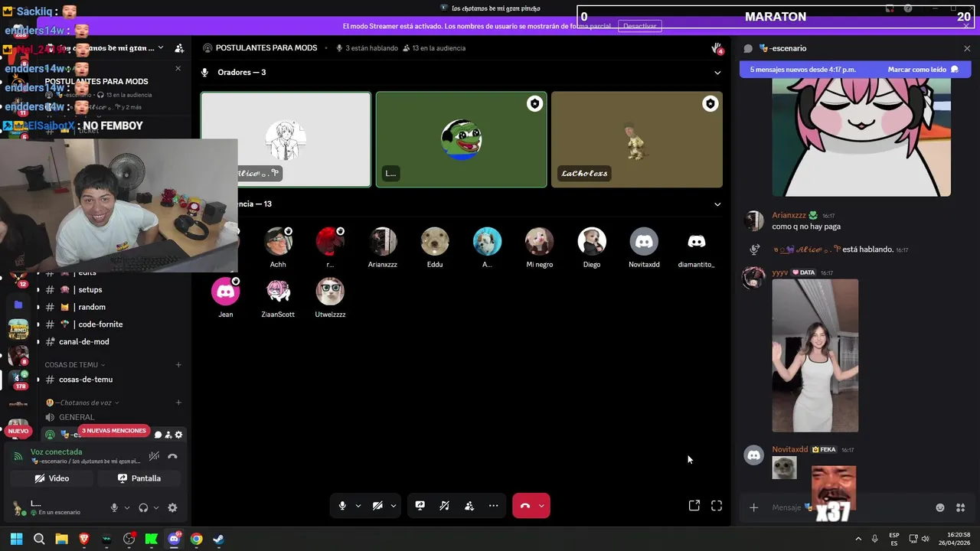Viewport: 980px width, 551px height.
Task: Mute microphone in the user panel
Action: pyautogui.click(x=114, y=507)
